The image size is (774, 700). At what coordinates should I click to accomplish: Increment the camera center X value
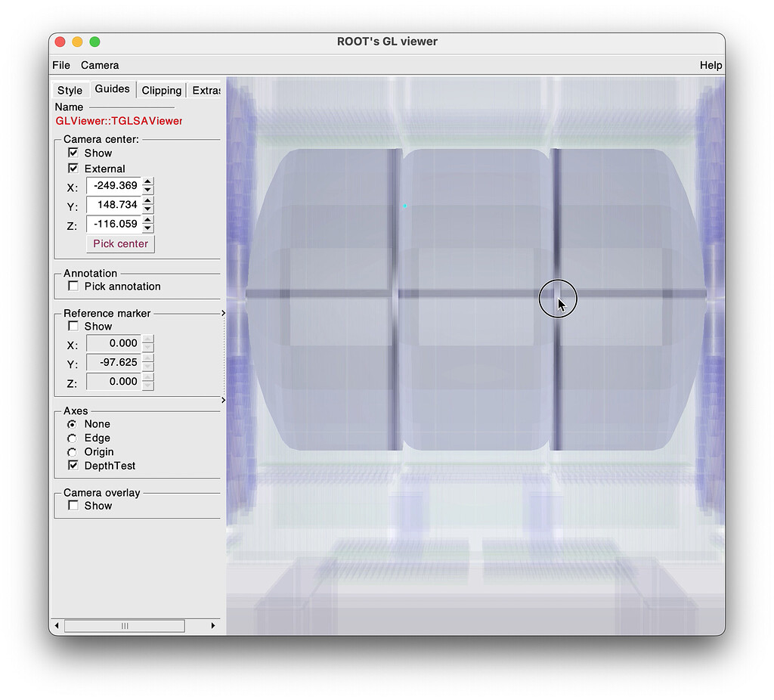coord(149,182)
